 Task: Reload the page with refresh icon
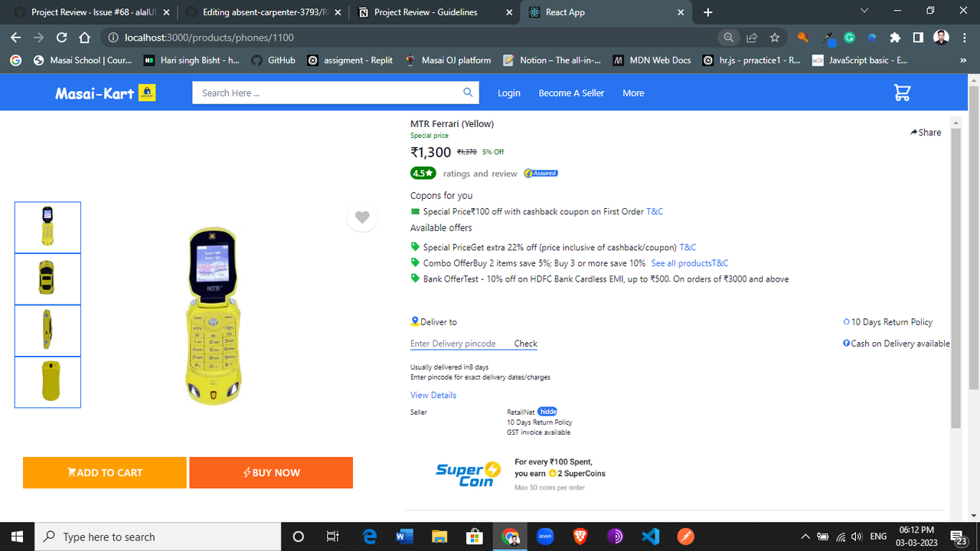[x=62, y=37]
